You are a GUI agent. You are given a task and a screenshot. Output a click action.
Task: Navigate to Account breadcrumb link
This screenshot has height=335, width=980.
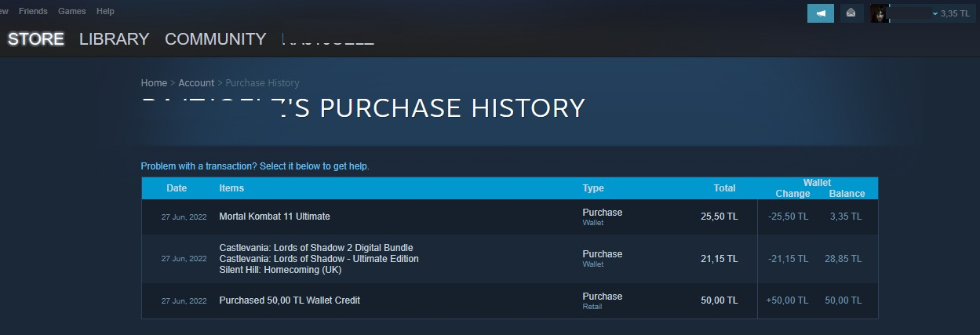pyautogui.click(x=196, y=83)
